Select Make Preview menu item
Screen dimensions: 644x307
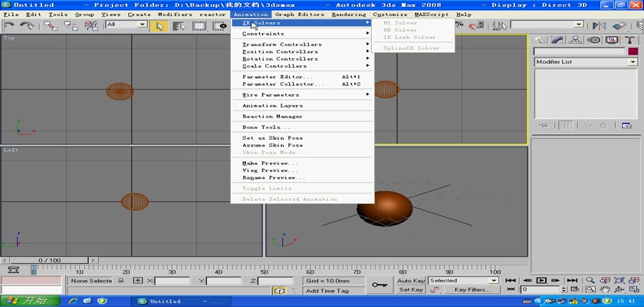[303, 163]
